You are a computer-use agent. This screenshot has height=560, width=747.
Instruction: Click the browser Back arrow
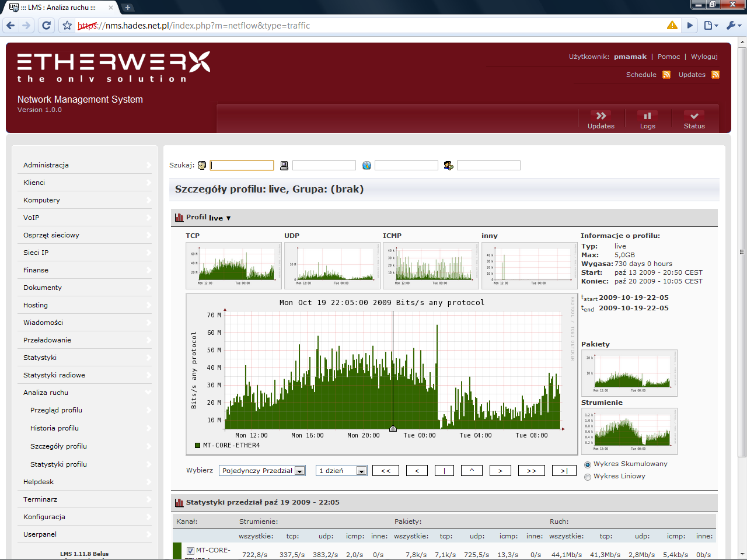coord(11,25)
